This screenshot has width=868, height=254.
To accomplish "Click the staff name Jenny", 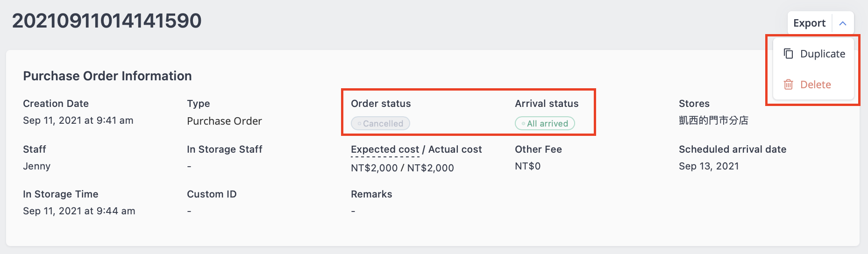I will pyautogui.click(x=37, y=166).
